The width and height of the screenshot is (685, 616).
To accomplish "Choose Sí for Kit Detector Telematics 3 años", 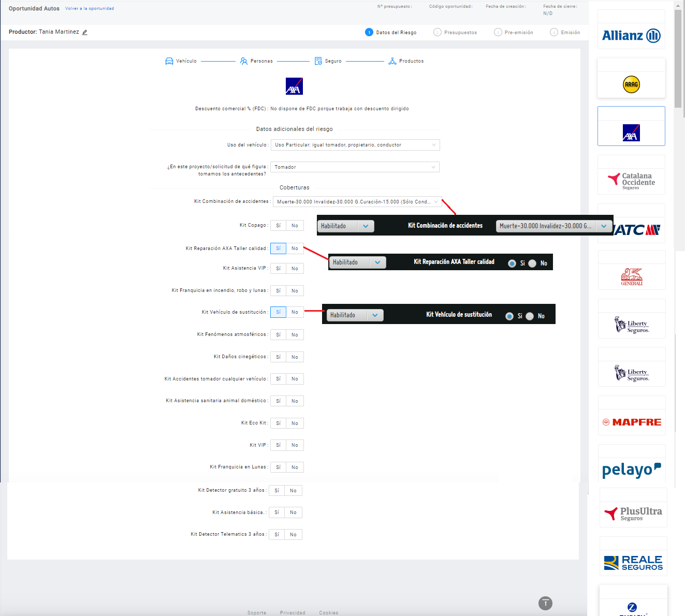I will (276, 535).
